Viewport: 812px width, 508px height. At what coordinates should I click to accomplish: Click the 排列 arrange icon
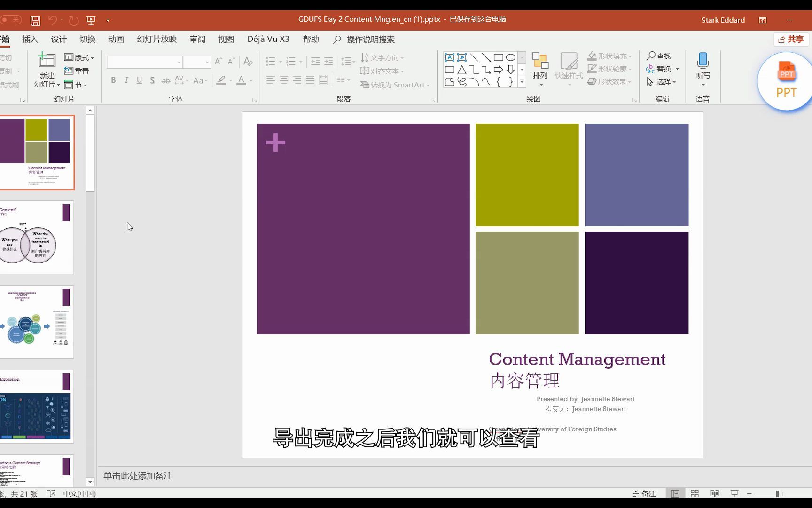click(540, 61)
